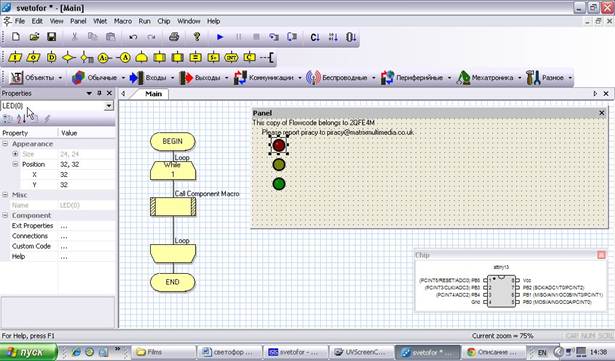Click the Ext Properties ellipsis value
The height and width of the screenshot is (361, 615).
[x=64, y=226]
